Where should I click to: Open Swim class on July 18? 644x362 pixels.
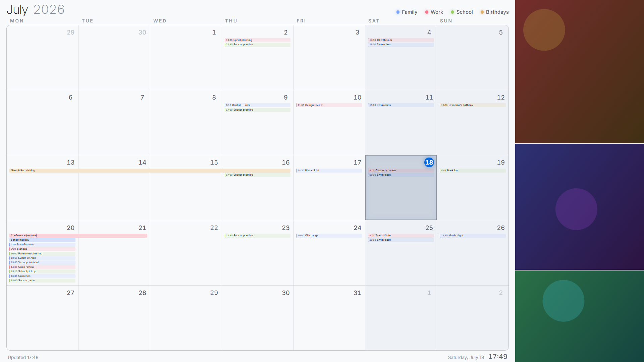pyautogui.click(x=401, y=175)
